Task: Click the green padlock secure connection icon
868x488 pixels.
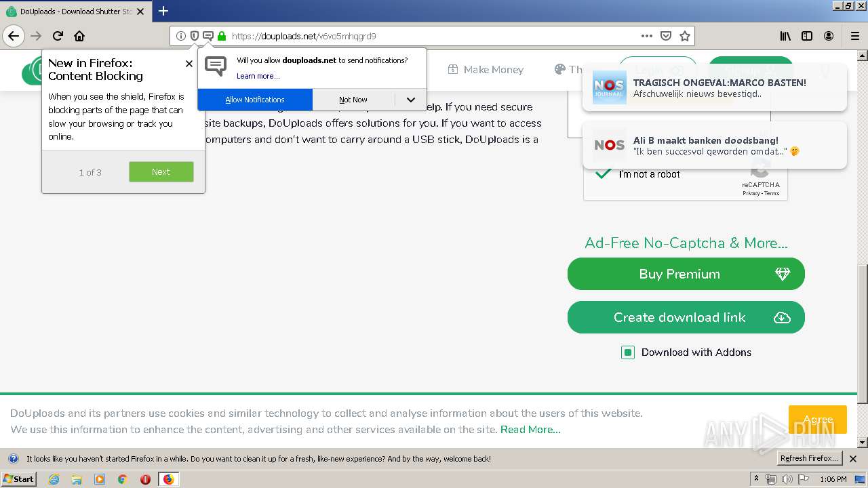Action: pos(221,36)
